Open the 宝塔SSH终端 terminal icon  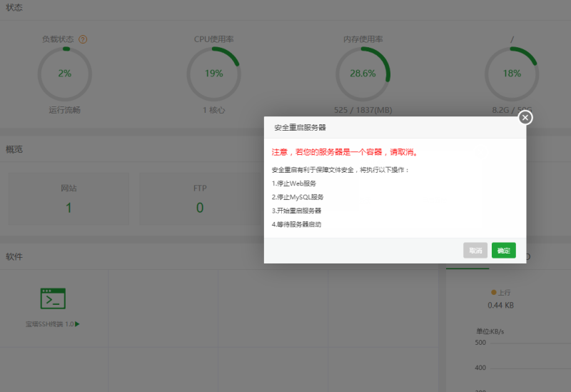(x=53, y=298)
